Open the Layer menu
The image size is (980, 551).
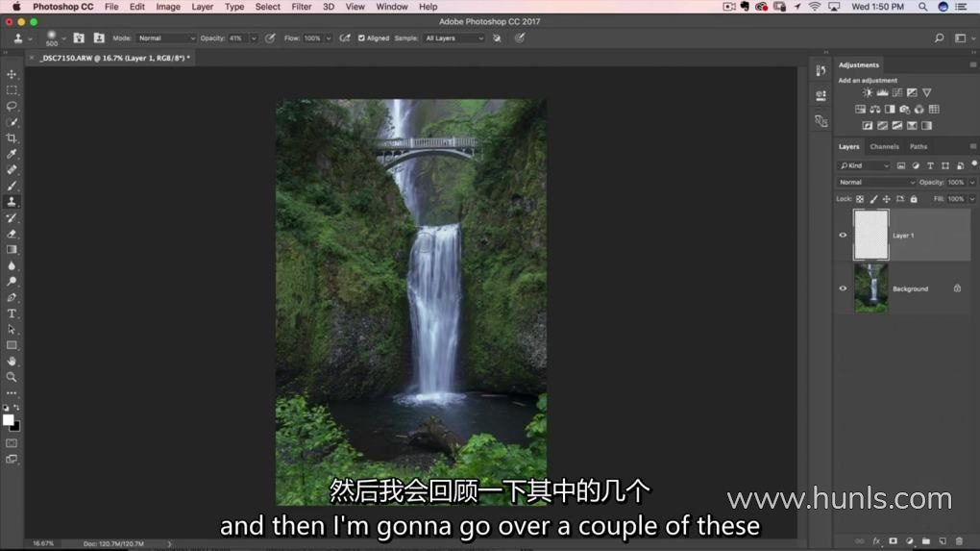click(202, 7)
